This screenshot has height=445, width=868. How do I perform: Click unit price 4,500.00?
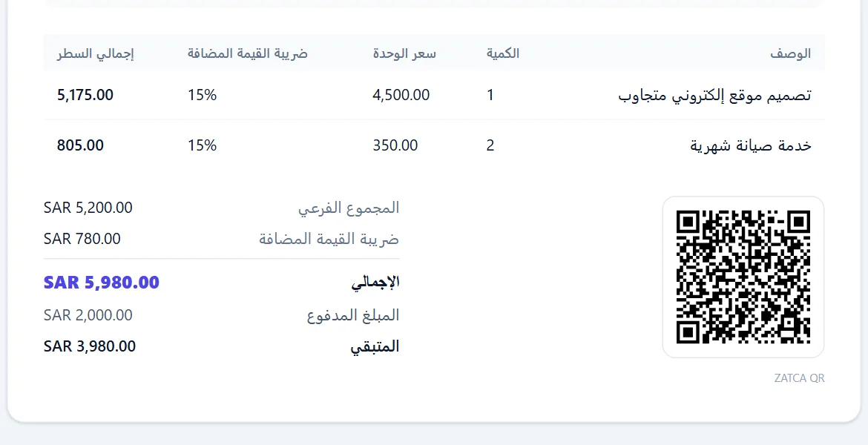tap(401, 95)
